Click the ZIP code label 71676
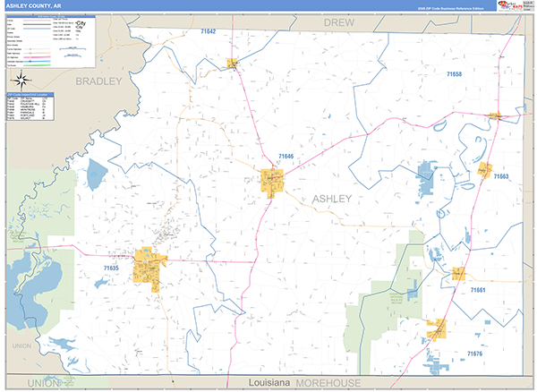Image resolution: width=537 pixels, height=392 pixels. 474,354
